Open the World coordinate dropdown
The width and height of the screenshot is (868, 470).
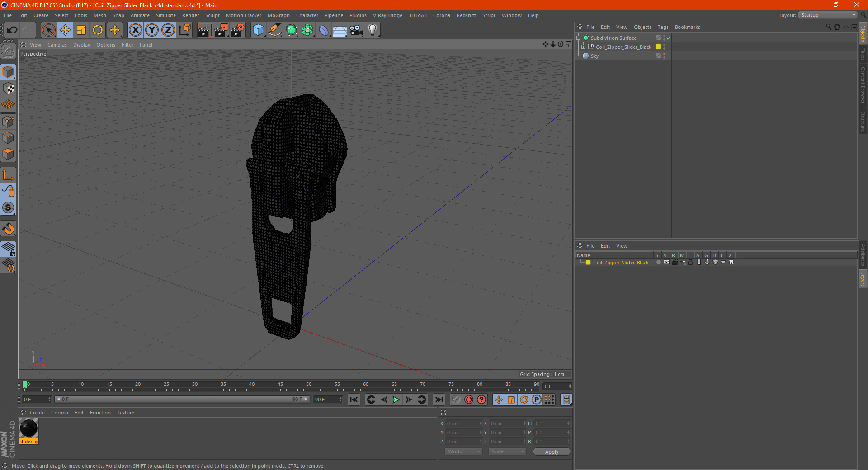[x=463, y=451]
